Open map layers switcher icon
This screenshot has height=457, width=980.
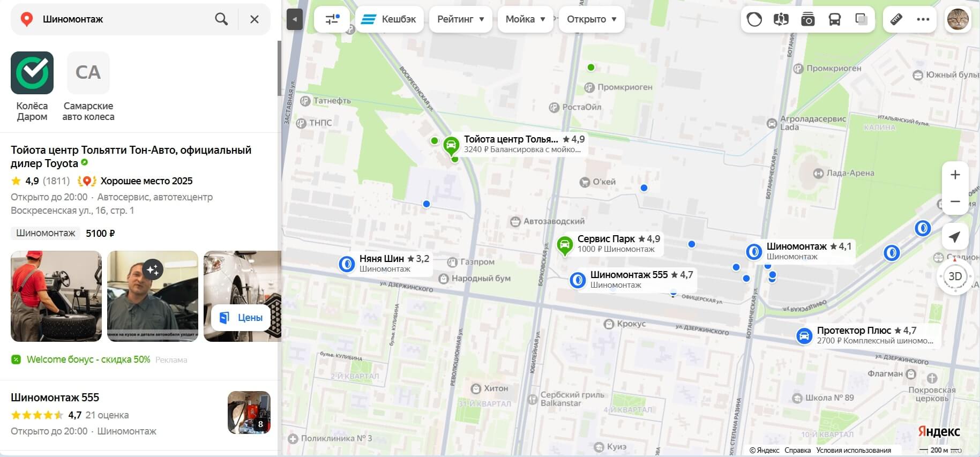tap(862, 20)
